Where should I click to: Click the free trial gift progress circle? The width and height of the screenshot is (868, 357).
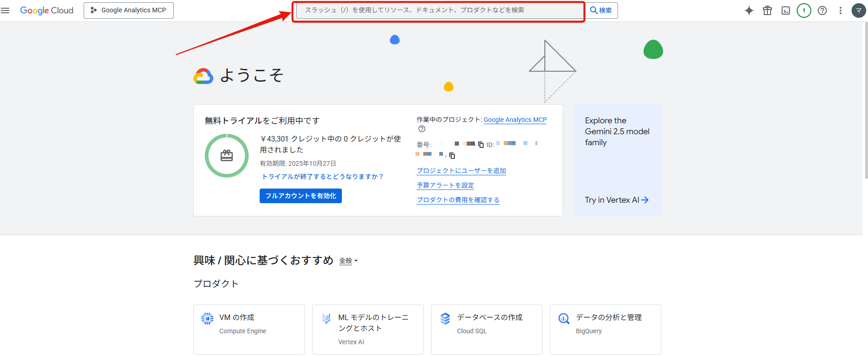click(227, 156)
